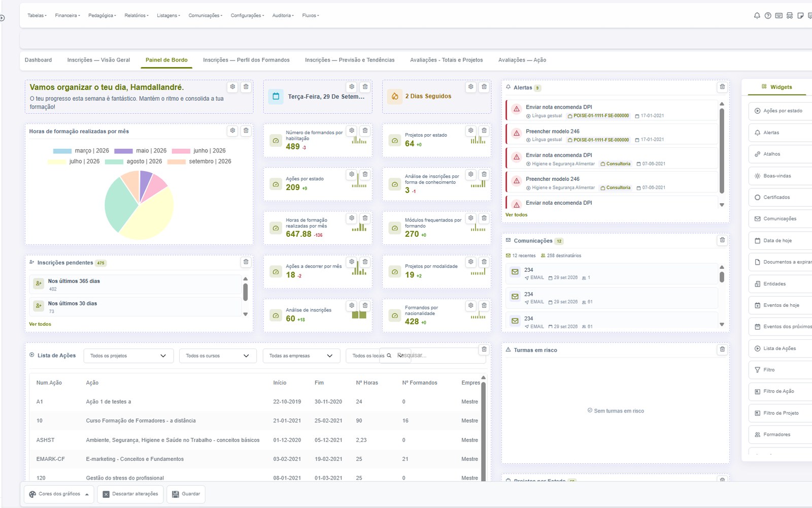Open Avaliações - Totais e Projetos tab

(447, 60)
